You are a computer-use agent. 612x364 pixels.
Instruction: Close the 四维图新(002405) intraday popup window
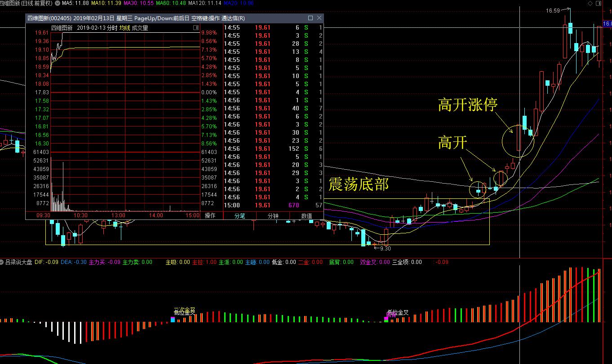pyautogui.click(x=319, y=18)
